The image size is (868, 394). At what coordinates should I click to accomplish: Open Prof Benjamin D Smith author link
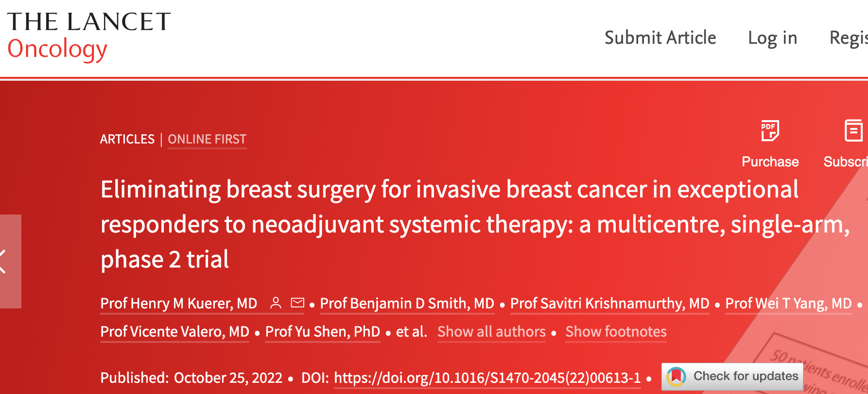407,304
